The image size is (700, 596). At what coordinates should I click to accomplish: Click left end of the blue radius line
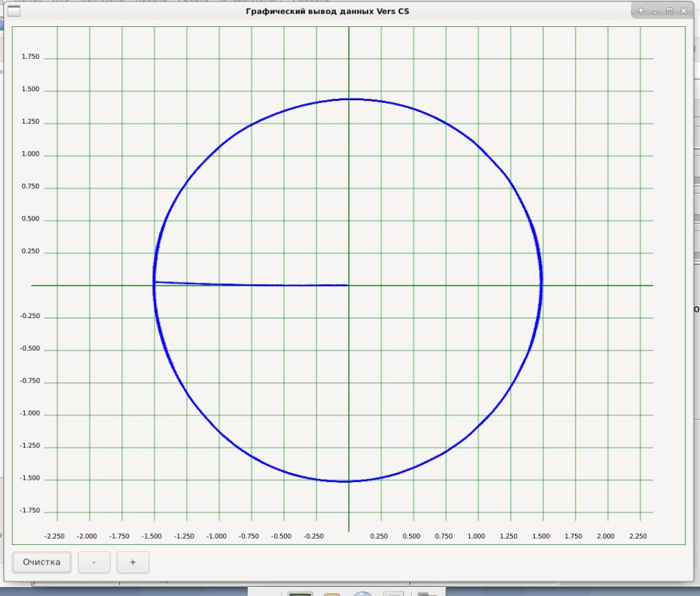pos(155,282)
